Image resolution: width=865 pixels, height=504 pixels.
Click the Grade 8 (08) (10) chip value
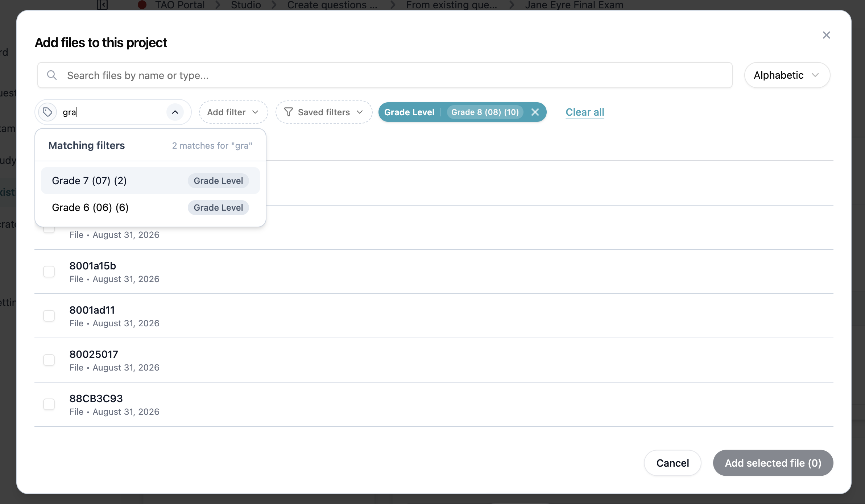[x=485, y=112]
